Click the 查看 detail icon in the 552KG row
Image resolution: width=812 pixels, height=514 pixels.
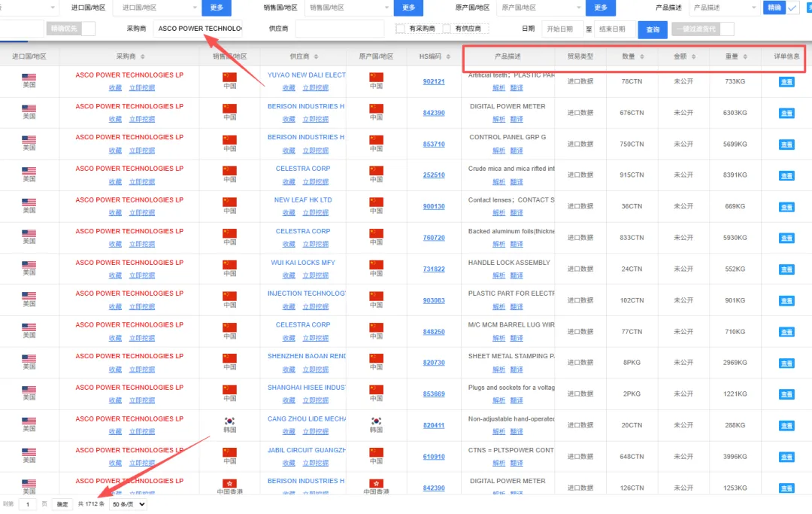click(x=786, y=269)
